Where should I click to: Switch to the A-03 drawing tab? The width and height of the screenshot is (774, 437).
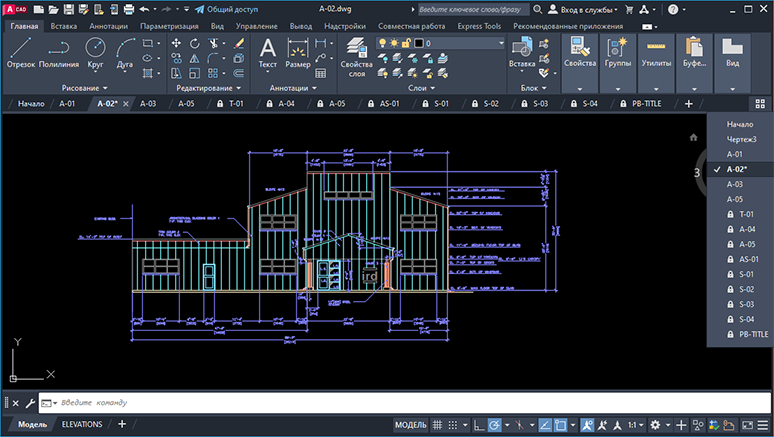(148, 104)
